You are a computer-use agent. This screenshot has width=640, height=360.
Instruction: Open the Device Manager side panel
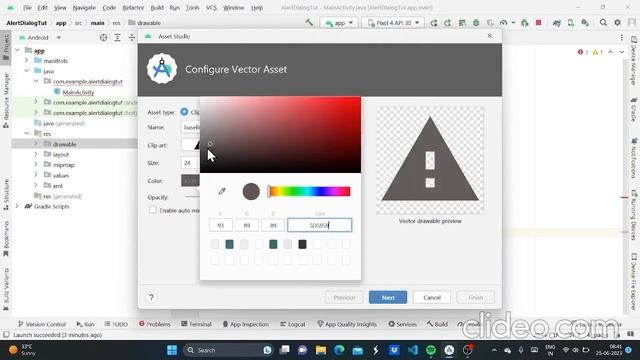pyautogui.click(x=634, y=61)
